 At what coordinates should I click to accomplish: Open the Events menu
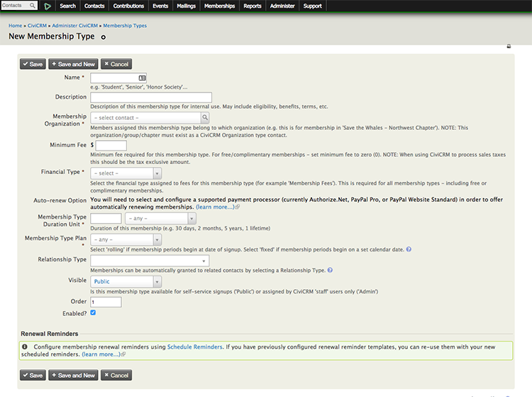(160, 6)
